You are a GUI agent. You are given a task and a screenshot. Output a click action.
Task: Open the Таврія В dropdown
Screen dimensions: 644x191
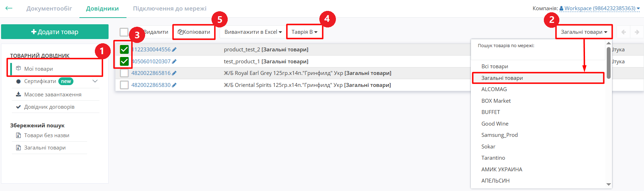point(304,32)
